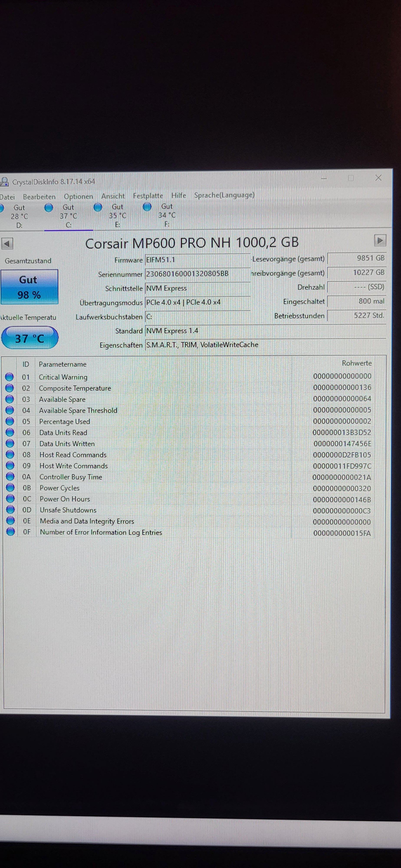Click status icon of Host Read Commands row
Viewport: 401px width, 868px height.
pyautogui.click(x=10, y=455)
